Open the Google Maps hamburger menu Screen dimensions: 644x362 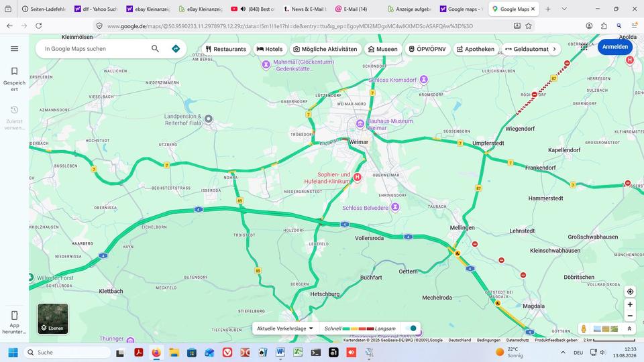(14, 48)
